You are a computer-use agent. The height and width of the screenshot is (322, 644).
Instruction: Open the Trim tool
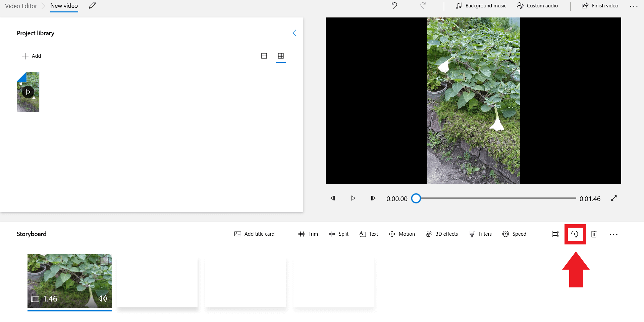pos(308,234)
